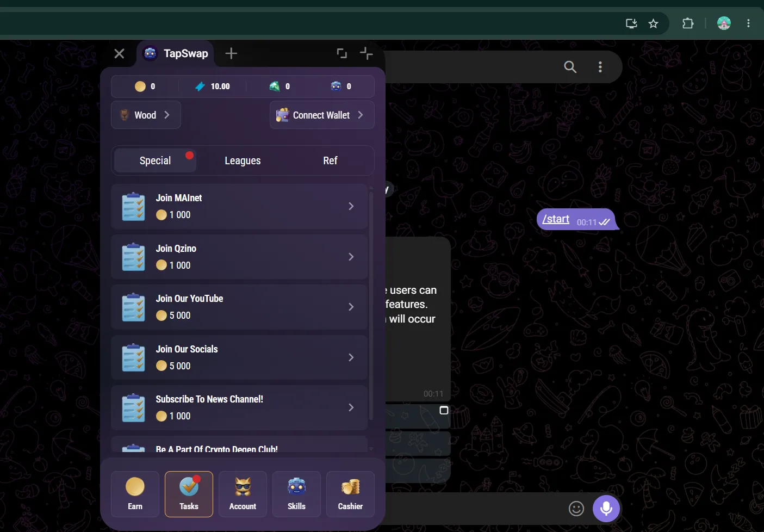The width and height of the screenshot is (764, 532).
Task: Click the gold coin balance icon
Action: click(x=140, y=86)
